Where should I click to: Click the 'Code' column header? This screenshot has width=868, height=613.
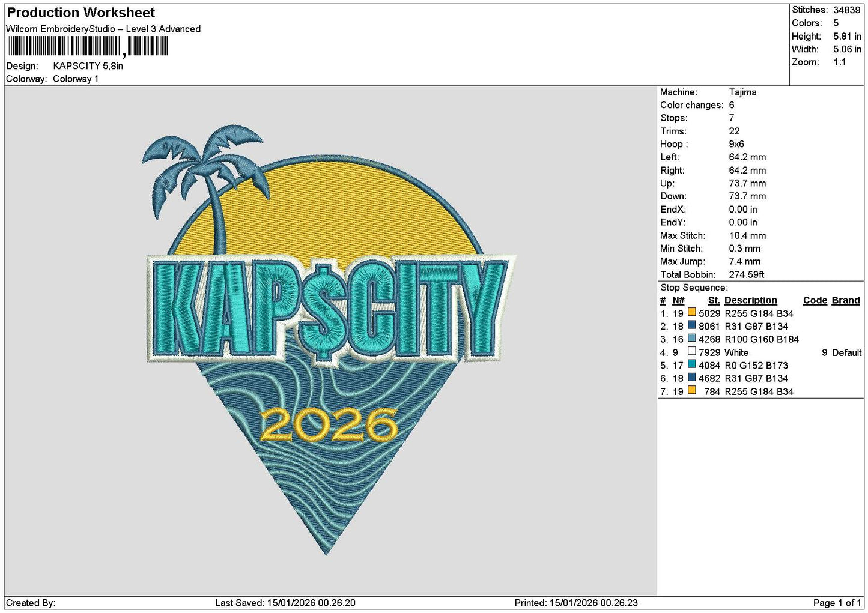click(815, 301)
